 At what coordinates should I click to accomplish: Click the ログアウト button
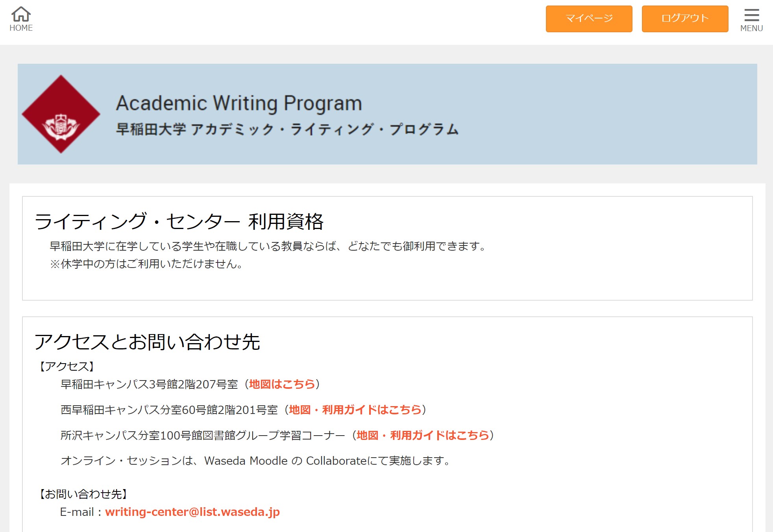[685, 18]
